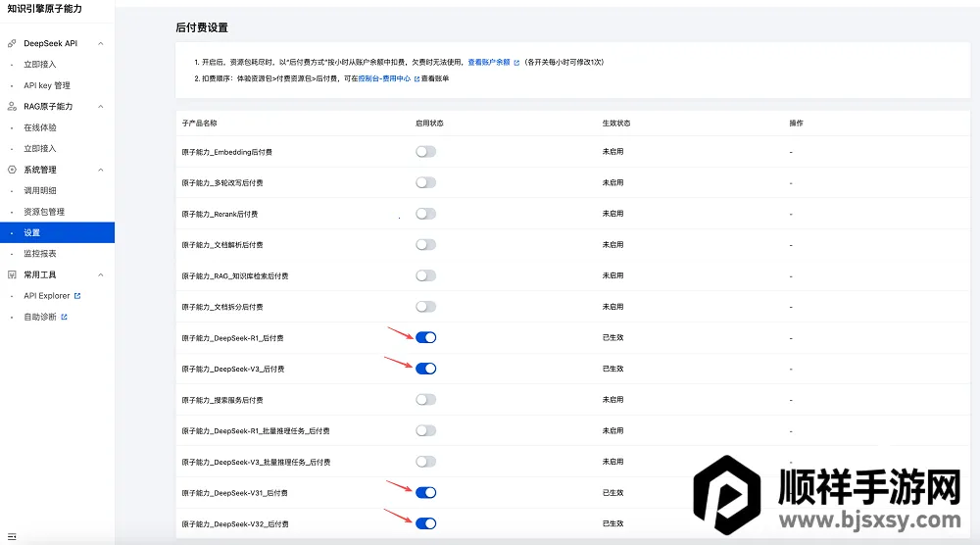
Task: Click the 系统管理 gear icon
Action: click(12, 170)
